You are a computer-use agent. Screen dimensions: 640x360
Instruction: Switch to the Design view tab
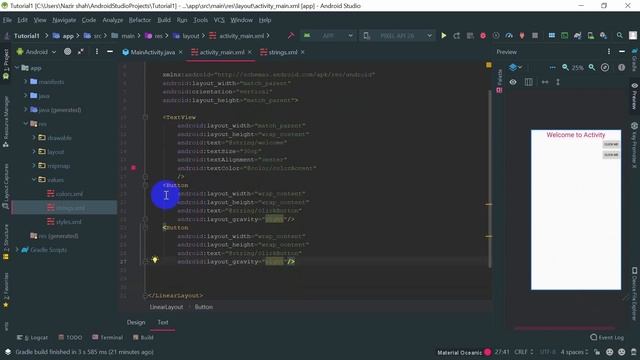coord(136,322)
